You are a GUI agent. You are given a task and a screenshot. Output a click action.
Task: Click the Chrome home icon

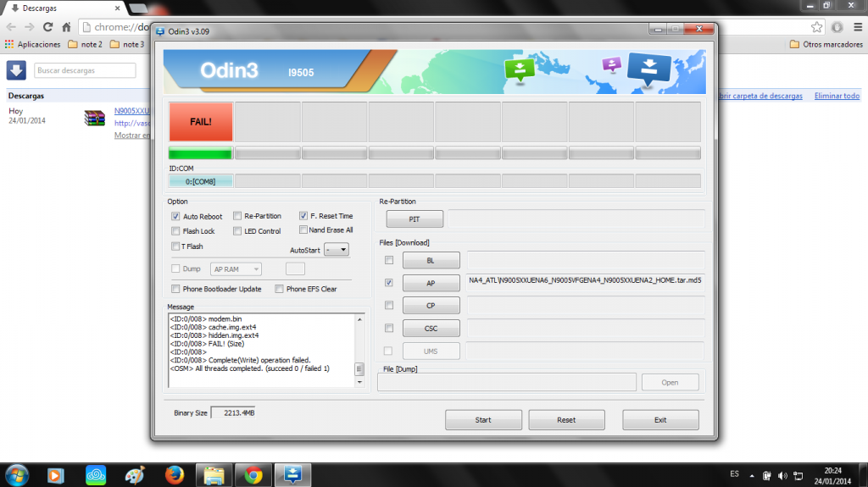[x=66, y=27]
